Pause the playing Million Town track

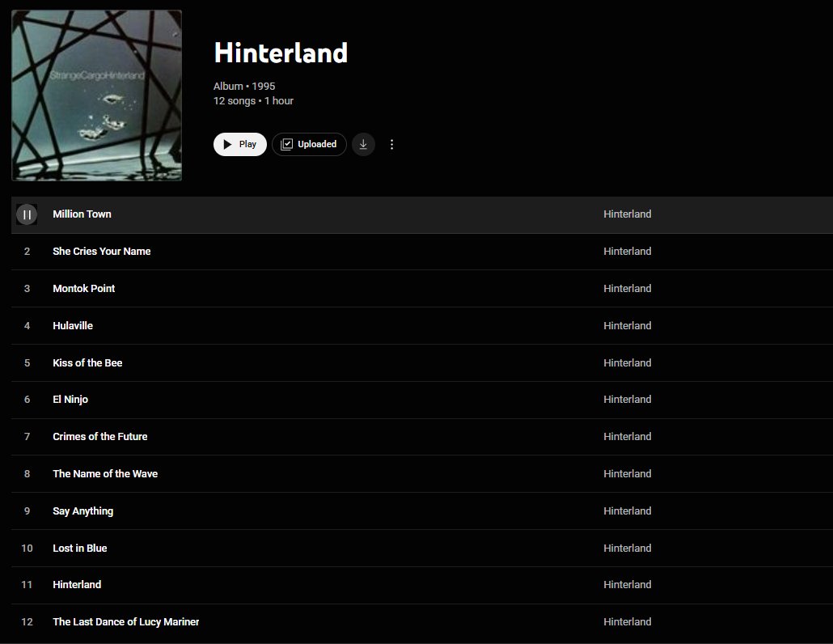27,214
